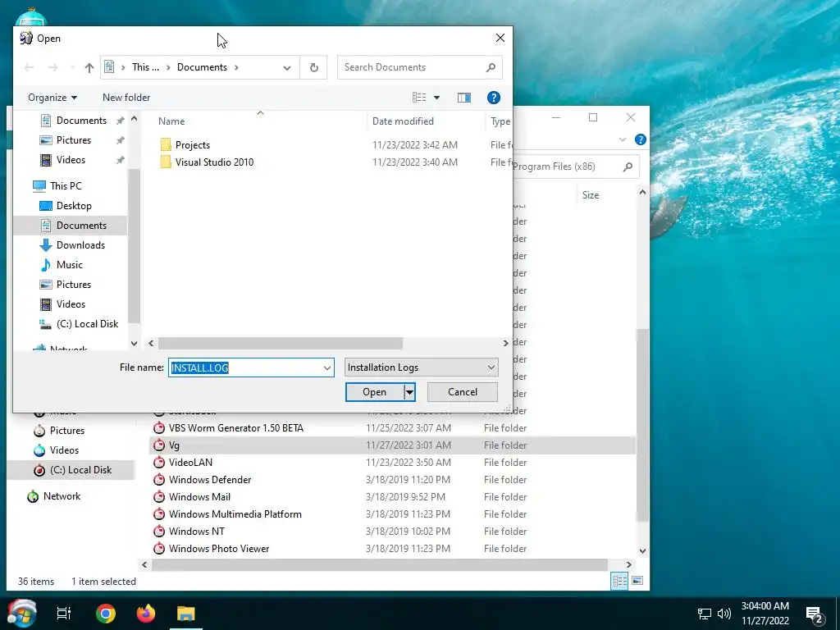The image size is (840, 630).
Task: Select pinned Videos quick access item
Action: [71, 160]
